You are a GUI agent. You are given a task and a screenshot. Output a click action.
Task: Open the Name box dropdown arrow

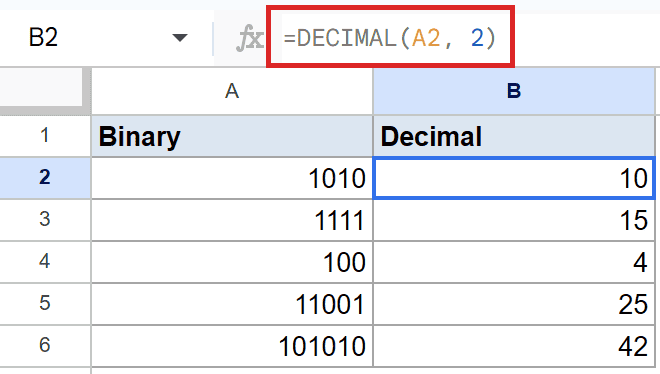click(180, 38)
